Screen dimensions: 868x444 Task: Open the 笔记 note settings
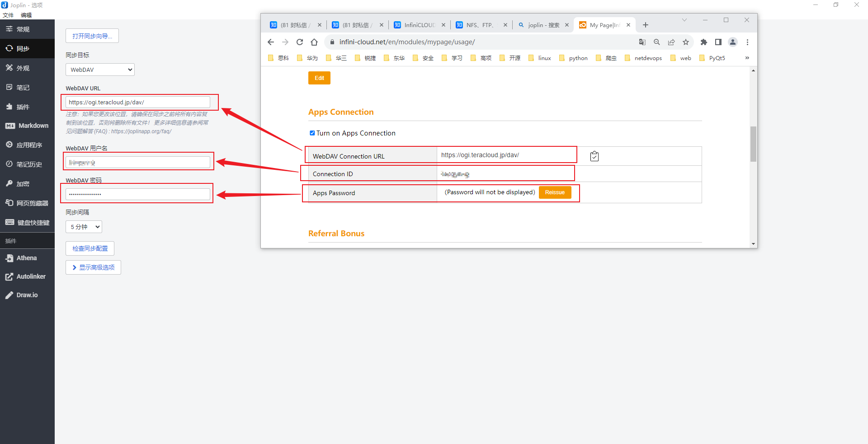click(x=27, y=88)
